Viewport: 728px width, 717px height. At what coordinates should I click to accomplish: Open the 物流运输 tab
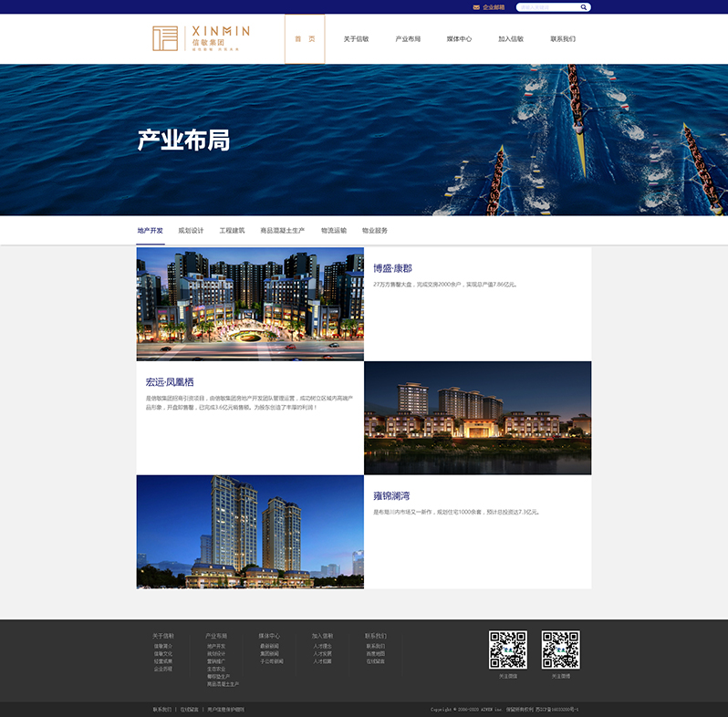pos(334,231)
